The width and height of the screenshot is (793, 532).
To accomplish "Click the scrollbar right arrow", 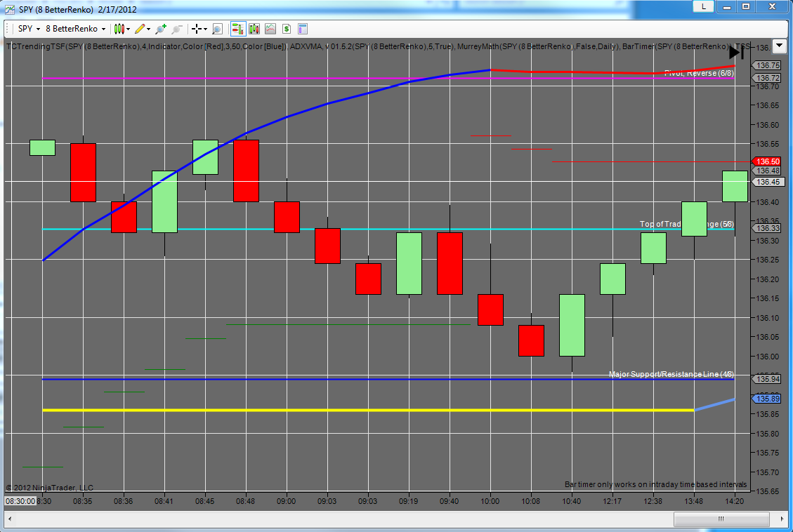I will coord(783,519).
